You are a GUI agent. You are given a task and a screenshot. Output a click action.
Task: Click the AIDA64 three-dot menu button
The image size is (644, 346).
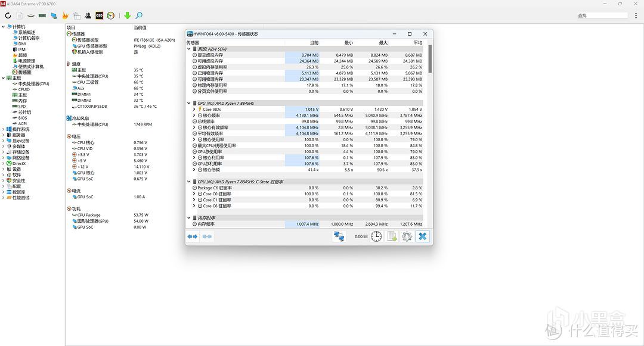(x=636, y=15)
